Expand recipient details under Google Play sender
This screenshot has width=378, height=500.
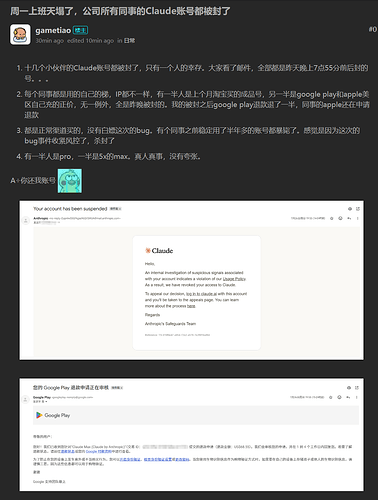tap(46, 401)
